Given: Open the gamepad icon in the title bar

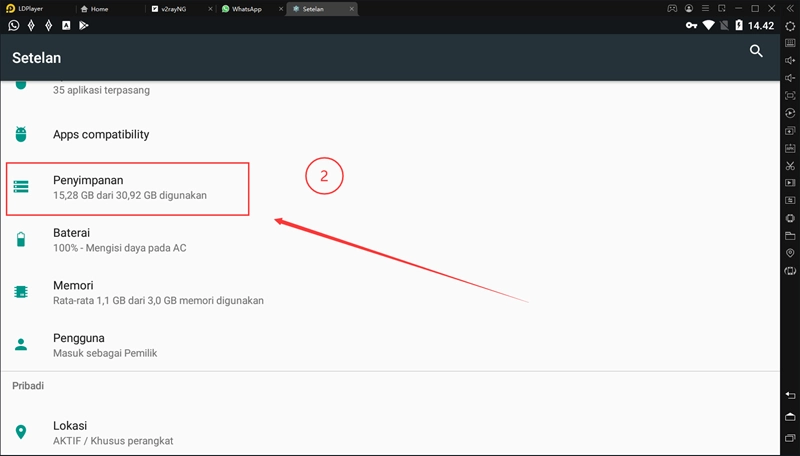Looking at the screenshot, I should click(x=672, y=9).
